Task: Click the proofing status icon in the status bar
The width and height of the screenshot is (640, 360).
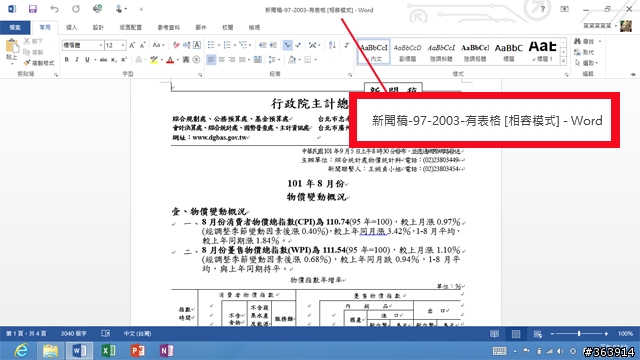Action: point(105,334)
